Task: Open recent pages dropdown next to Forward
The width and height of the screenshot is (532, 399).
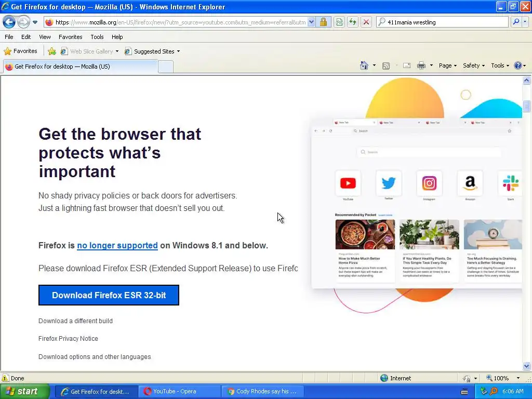Action: [x=35, y=22]
